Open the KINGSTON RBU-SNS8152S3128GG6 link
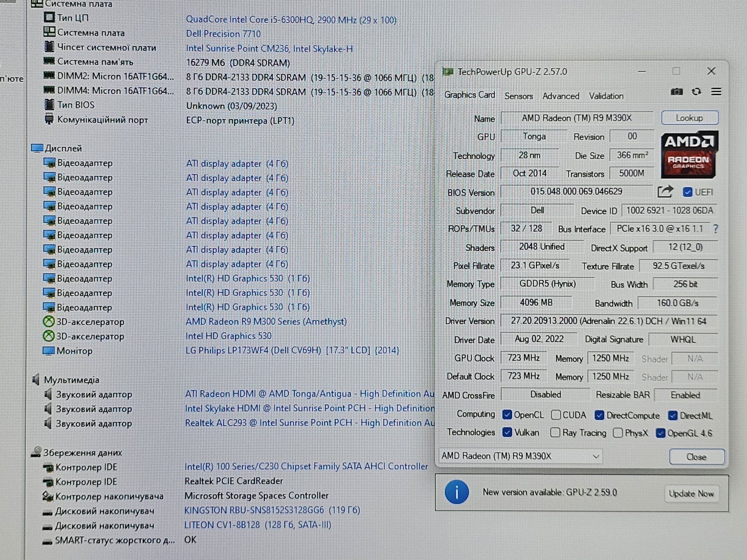Screen dimensions: 747x560 (x=272, y=510)
